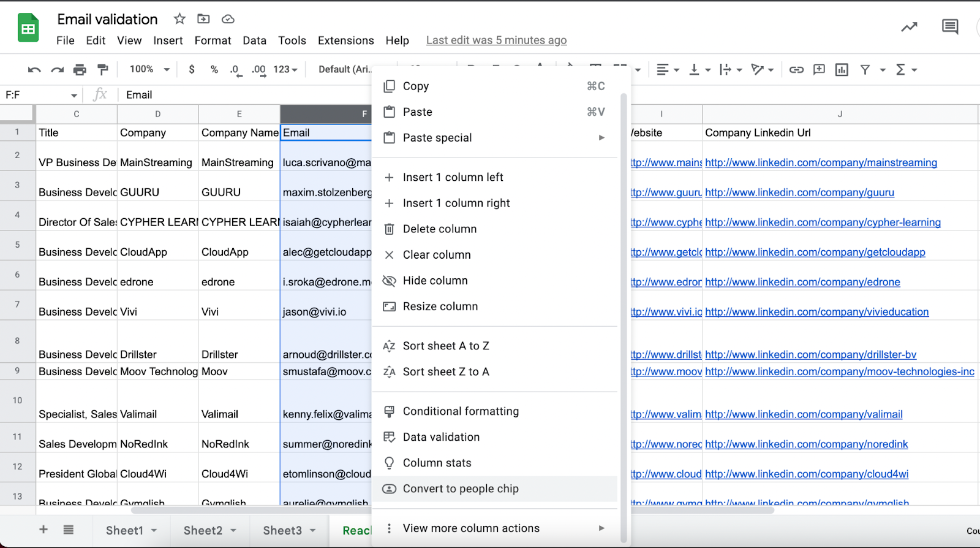Choose Hide column in context menu
This screenshot has width=980, height=548.
494,281
